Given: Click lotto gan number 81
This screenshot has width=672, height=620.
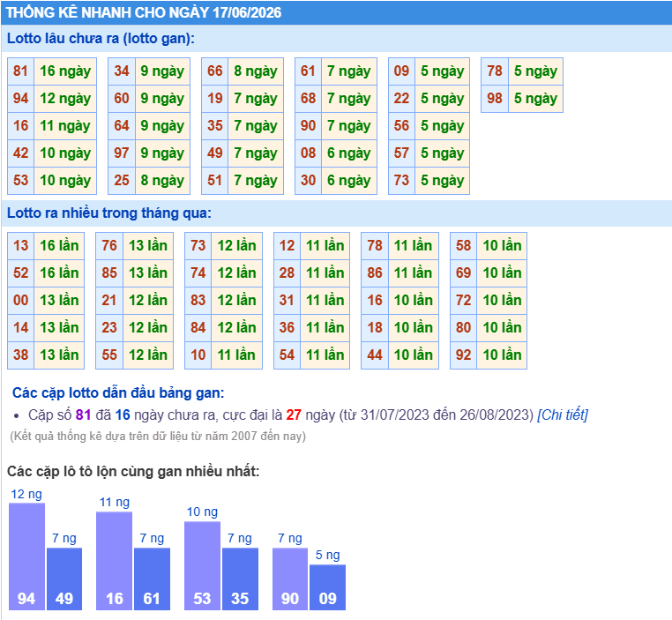Looking at the screenshot, I should click(x=20, y=71).
